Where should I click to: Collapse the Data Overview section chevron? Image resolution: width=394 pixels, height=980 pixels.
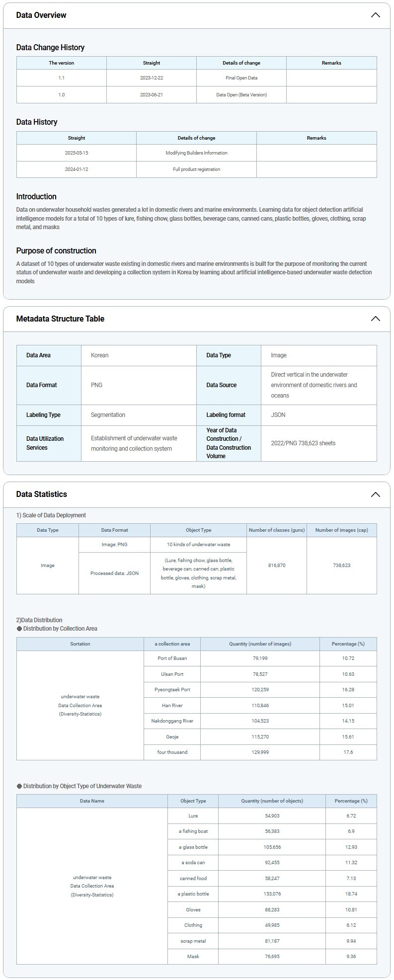click(375, 15)
